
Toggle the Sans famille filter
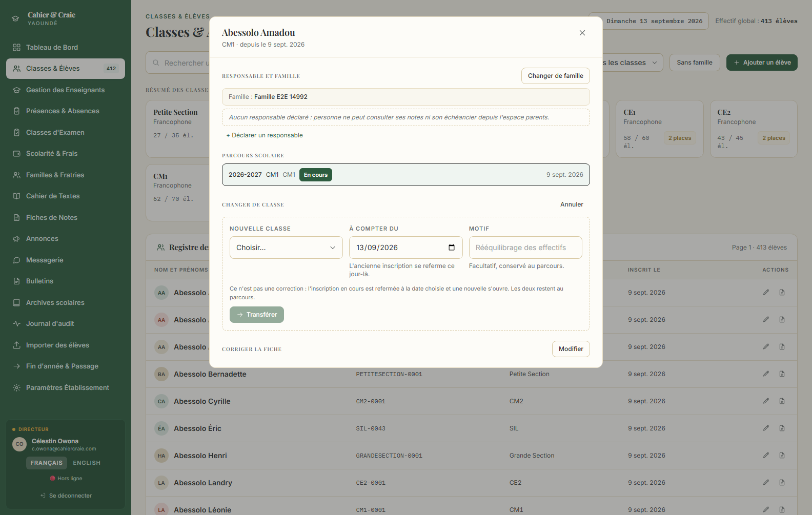click(695, 63)
